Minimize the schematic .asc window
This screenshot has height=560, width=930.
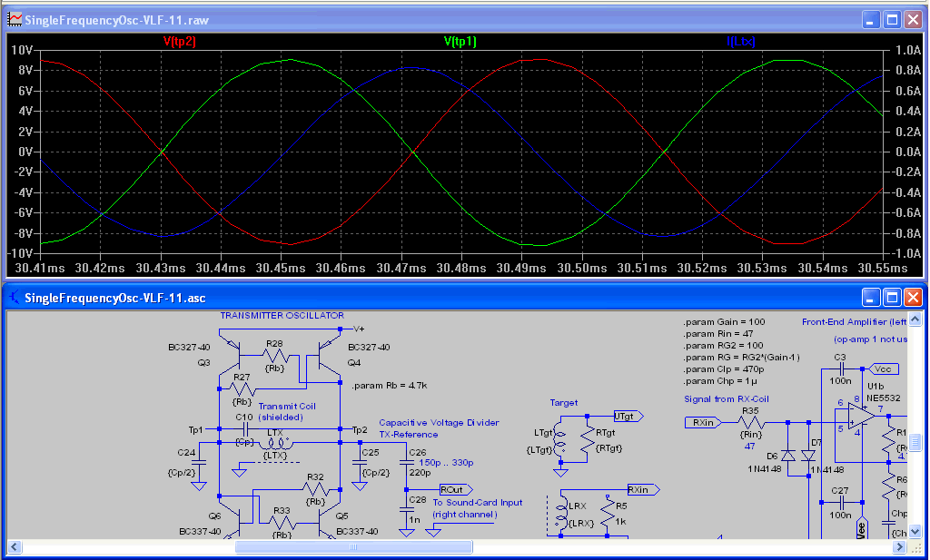pos(871,298)
